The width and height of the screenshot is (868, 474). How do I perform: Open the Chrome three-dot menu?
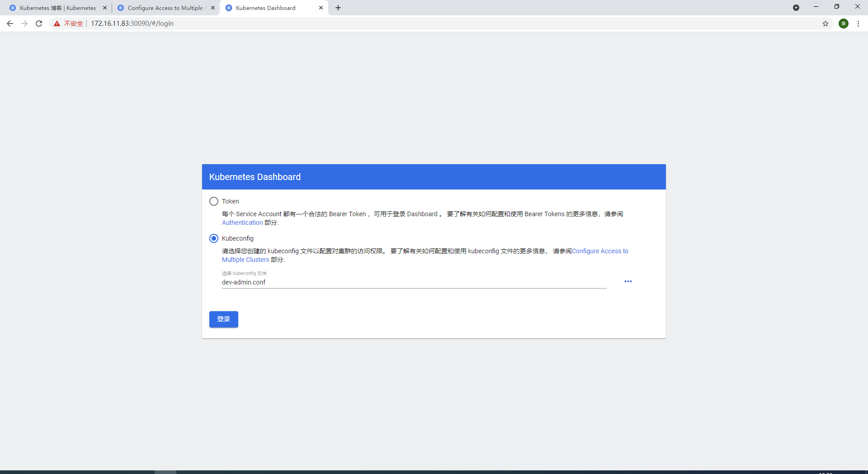(x=858, y=24)
